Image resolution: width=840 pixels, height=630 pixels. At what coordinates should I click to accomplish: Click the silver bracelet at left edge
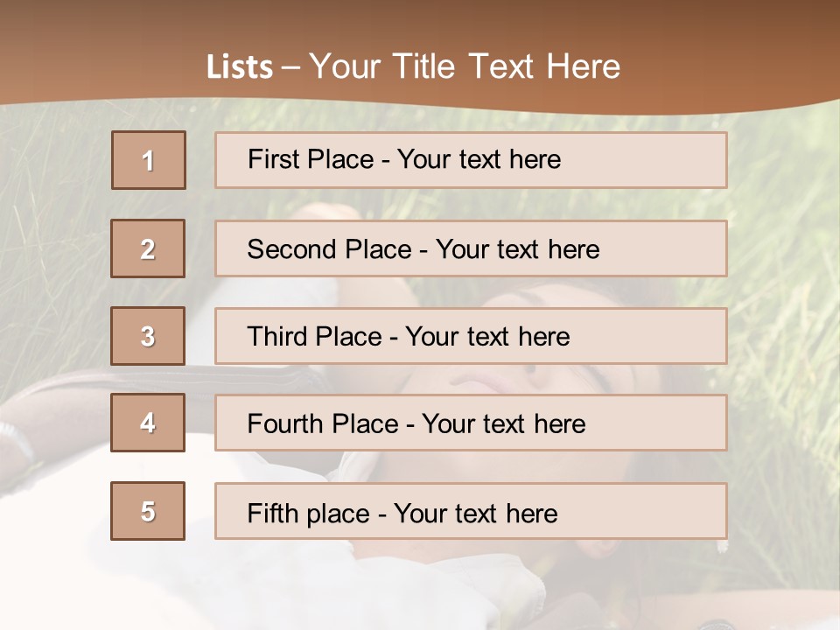tap(16, 442)
